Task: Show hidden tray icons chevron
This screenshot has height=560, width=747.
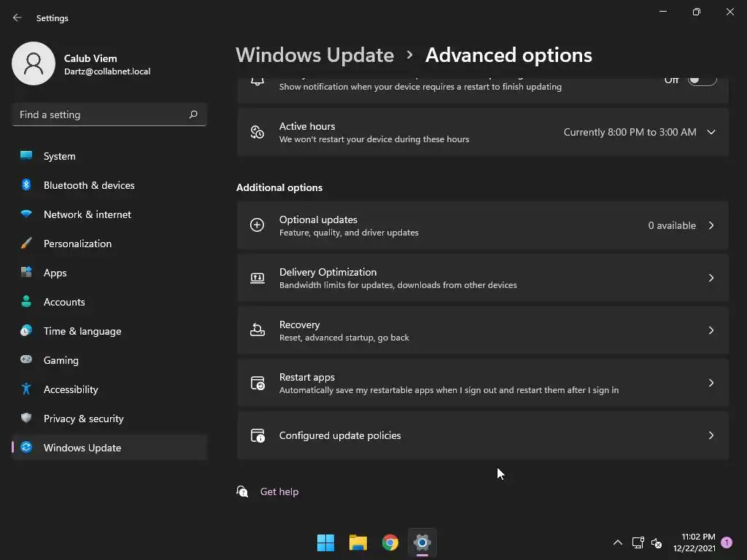Action: pos(618,542)
